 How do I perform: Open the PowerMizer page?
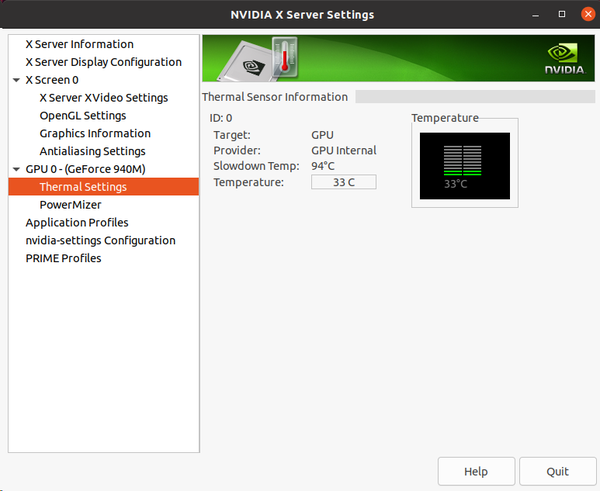point(70,205)
